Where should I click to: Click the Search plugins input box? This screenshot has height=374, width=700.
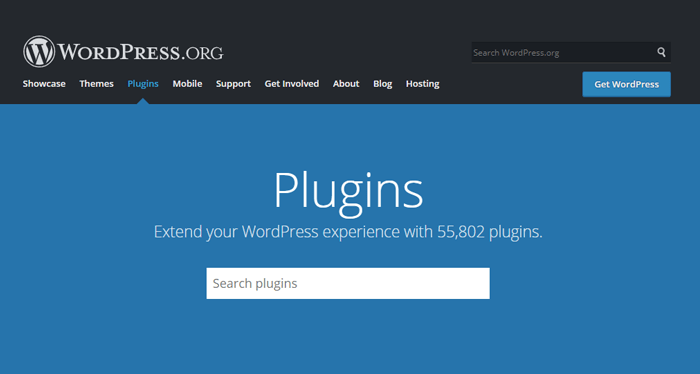click(348, 283)
